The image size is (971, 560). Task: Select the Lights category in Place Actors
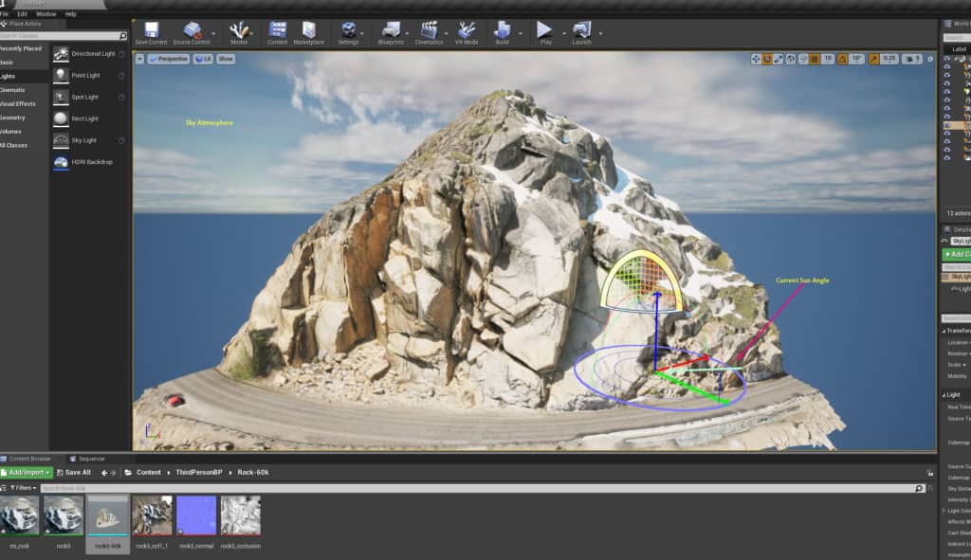coord(24,76)
